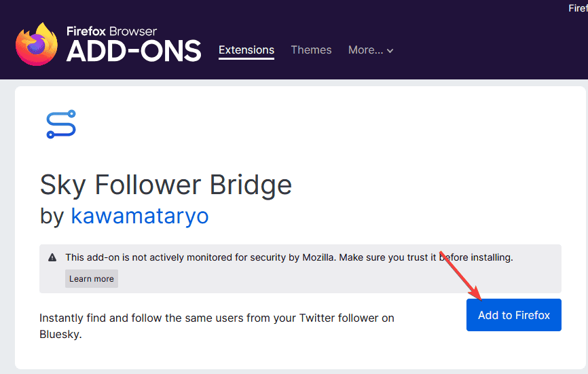Image resolution: width=588 pixels, height=374 pixels.
Task: Click the Learn more button
Action: click(x=92, y=279)
